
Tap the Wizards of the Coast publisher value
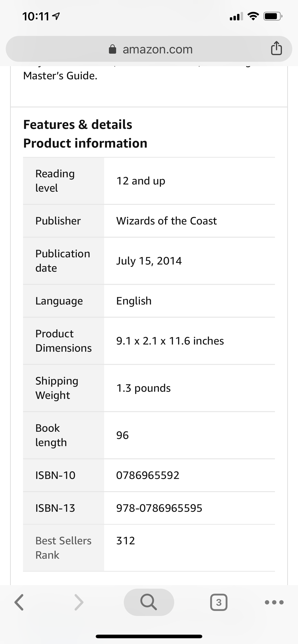[166, 221]
